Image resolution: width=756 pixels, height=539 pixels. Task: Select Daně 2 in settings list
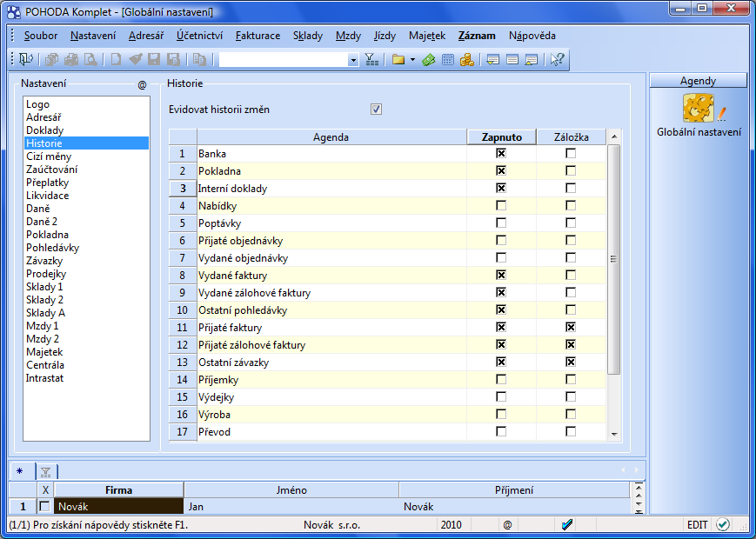pyautogui.click(x=42, y=222)
